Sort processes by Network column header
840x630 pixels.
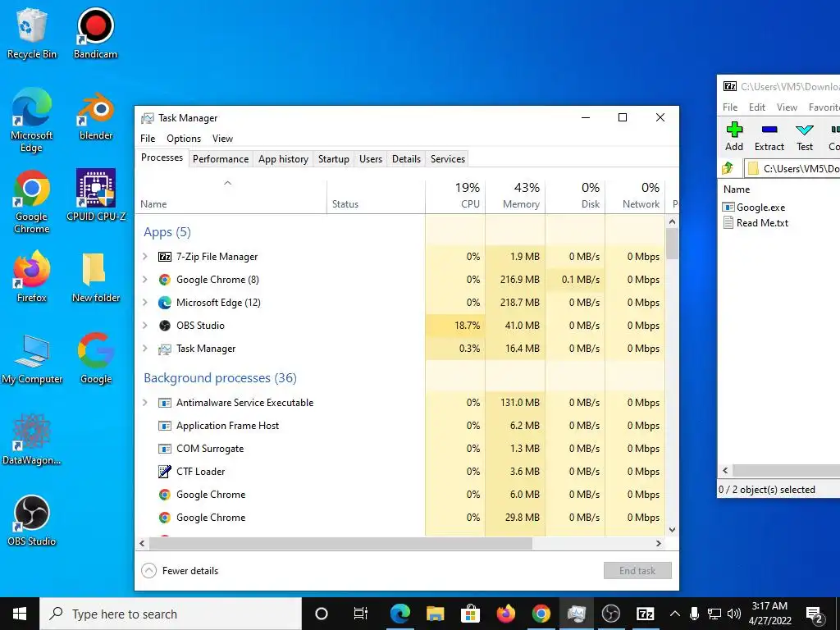tap(636, 196)
